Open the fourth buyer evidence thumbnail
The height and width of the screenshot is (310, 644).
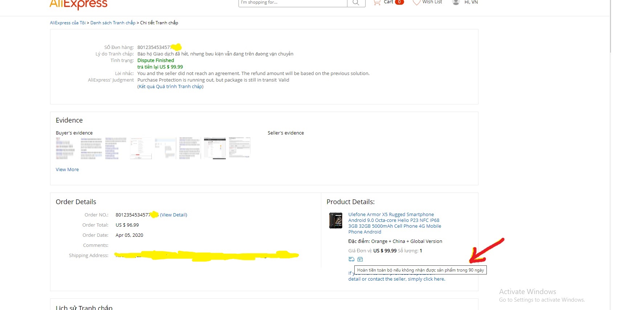[141, 148]
